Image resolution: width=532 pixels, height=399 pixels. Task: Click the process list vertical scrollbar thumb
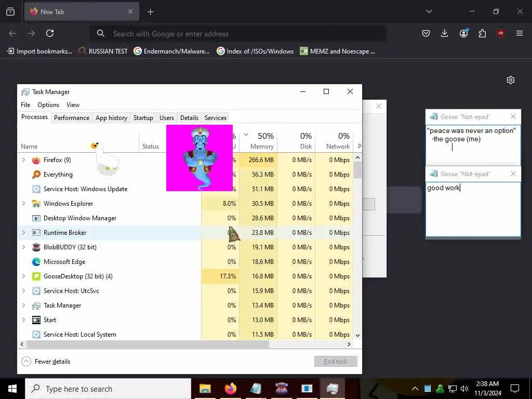(x=357, y=170)
